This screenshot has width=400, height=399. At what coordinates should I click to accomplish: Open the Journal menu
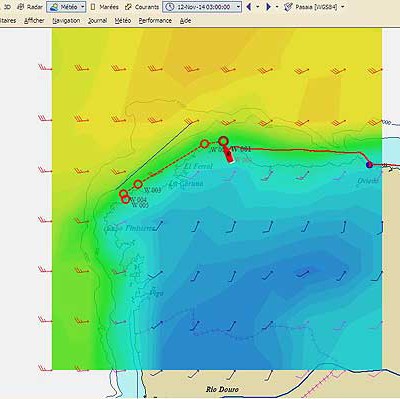pos(97,21)
